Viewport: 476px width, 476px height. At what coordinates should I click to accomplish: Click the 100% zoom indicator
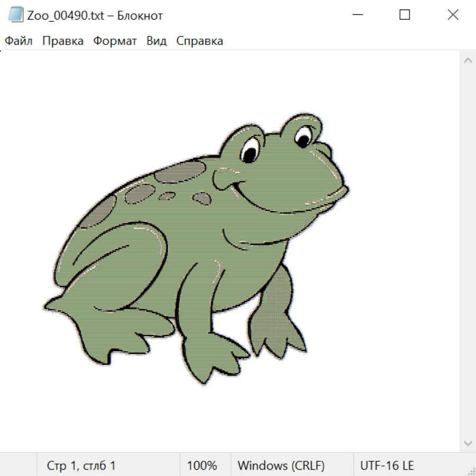(x=202, y=465)
